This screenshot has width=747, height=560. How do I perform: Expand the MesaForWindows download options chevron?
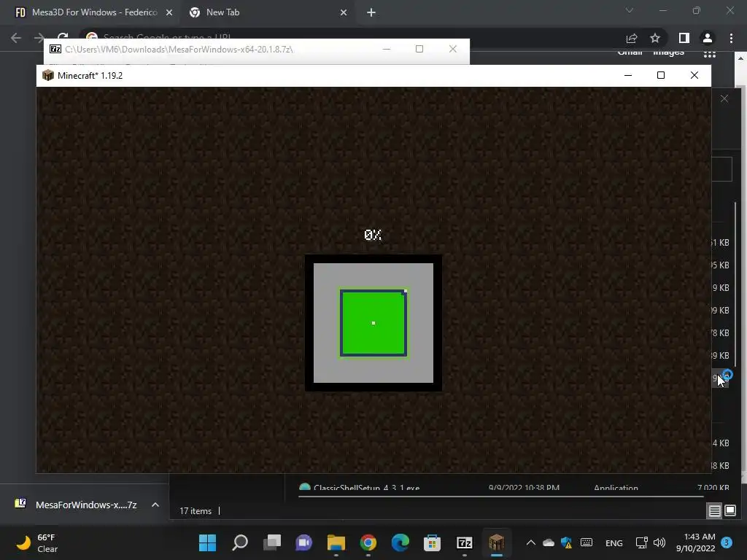point(155,505)
